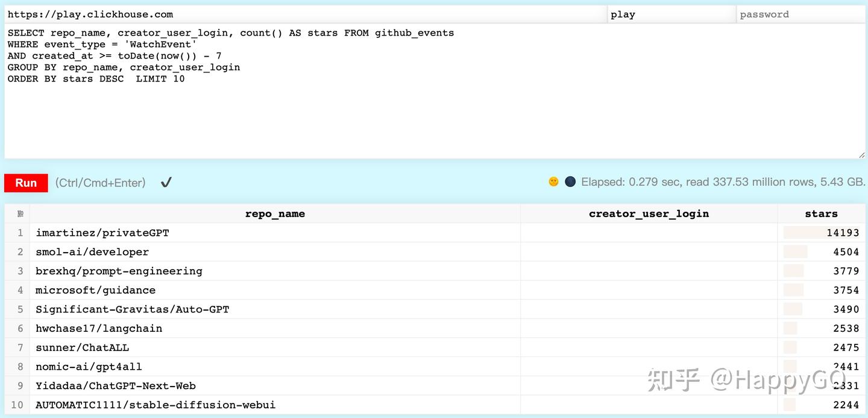868x418 pixels.
Task: Click the SELECT line in the query
Action: pyautogui.click(x=231, y=33)
